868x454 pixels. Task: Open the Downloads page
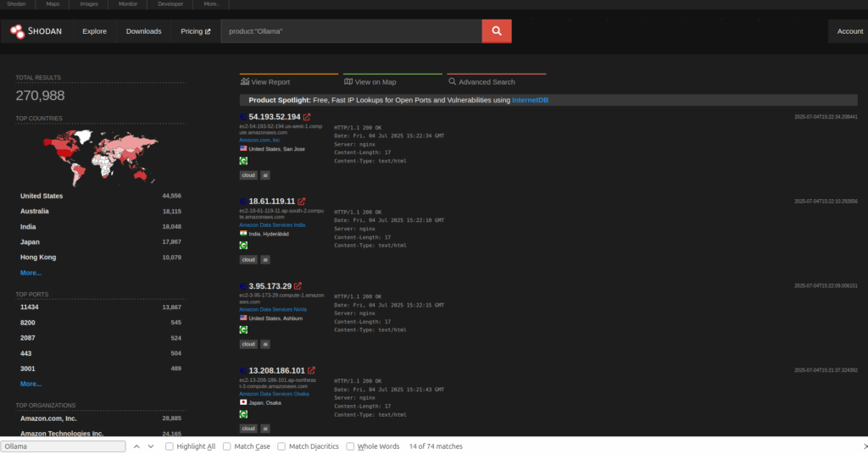[x=144, y=31]
